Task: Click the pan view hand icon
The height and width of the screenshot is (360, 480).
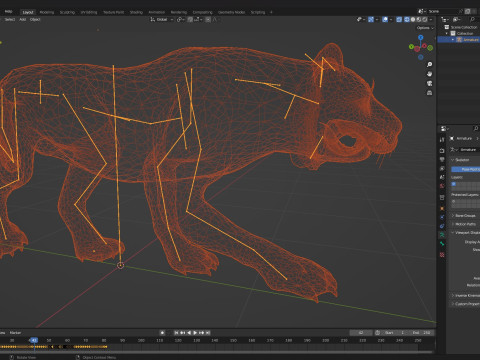Action: (x=429, y=74)
